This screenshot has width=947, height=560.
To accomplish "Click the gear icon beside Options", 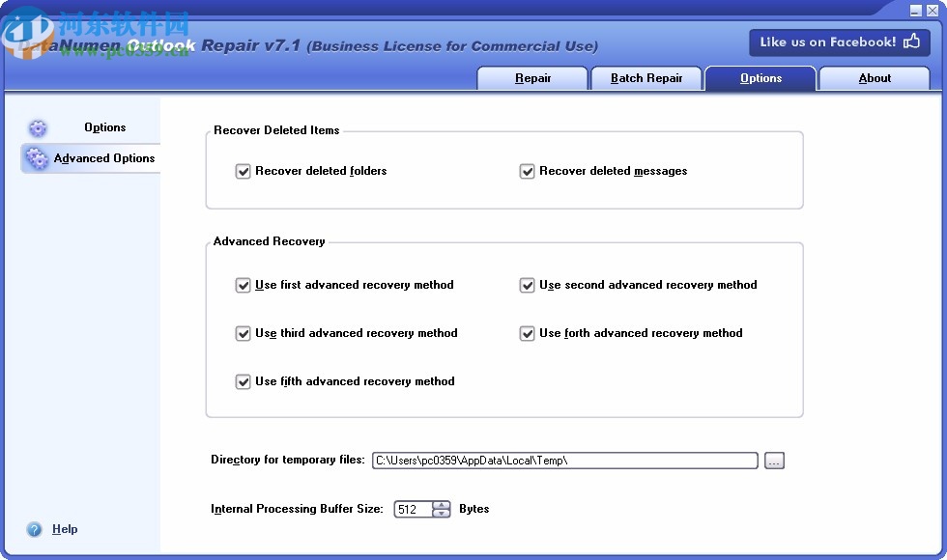I will tap(37, 127).
